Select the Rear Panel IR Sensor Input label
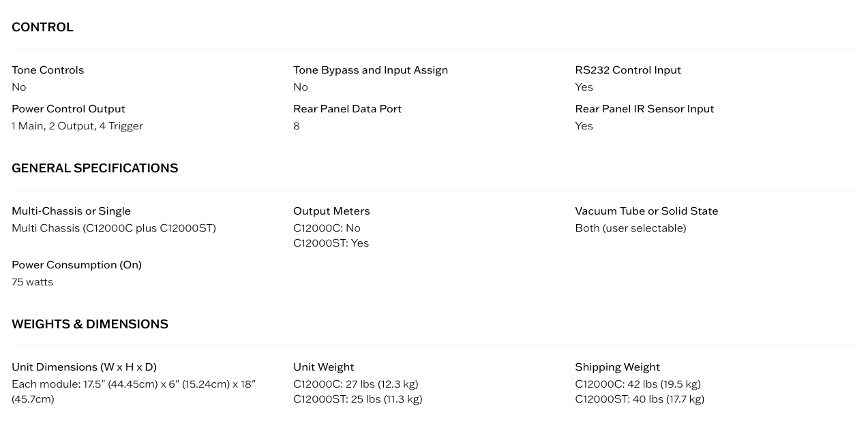 644,109
